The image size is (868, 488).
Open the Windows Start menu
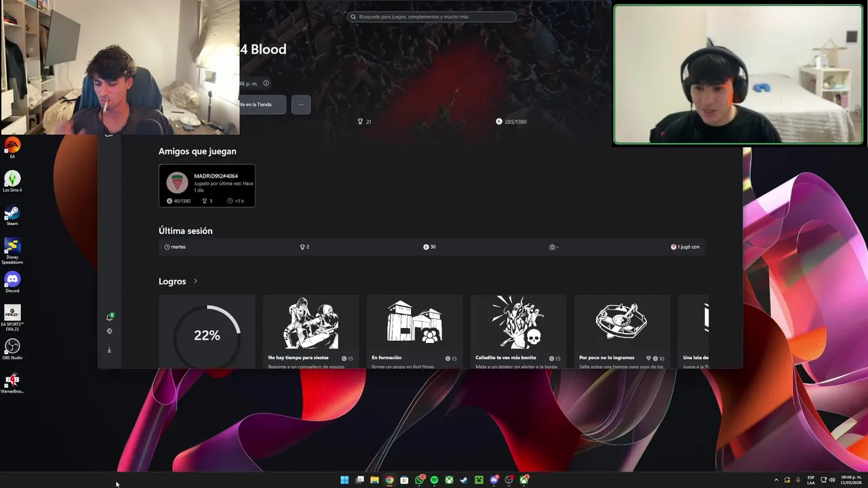click(x=344, y=480)
